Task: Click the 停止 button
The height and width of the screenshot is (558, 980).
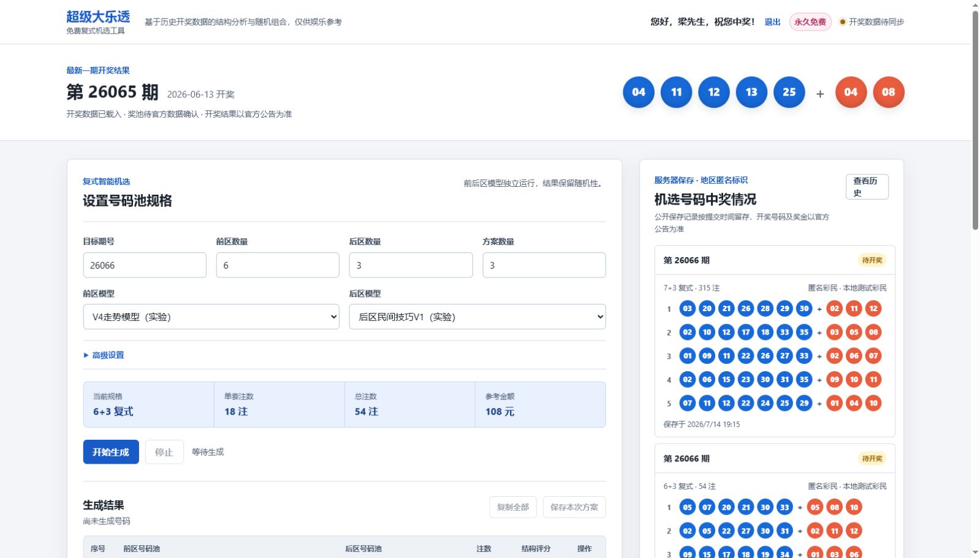Action: coord(164,452)
